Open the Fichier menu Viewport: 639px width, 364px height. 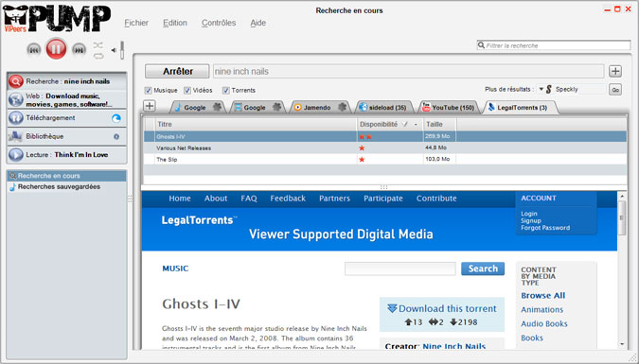136,23
